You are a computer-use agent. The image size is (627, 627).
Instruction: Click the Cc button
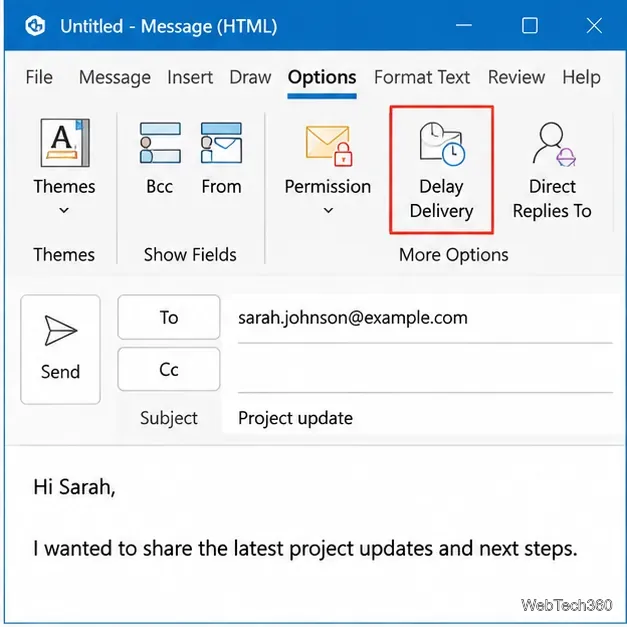pyautogui.click(x=169, y=369)
